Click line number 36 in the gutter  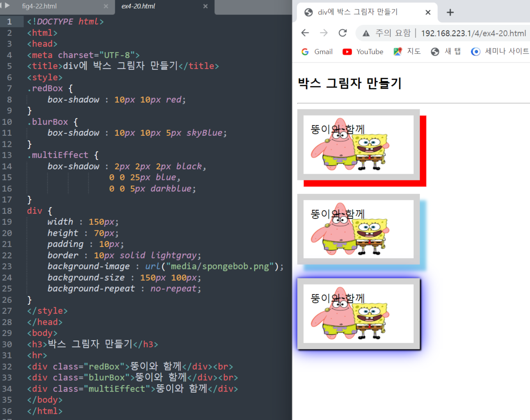[x=7, y=411]
